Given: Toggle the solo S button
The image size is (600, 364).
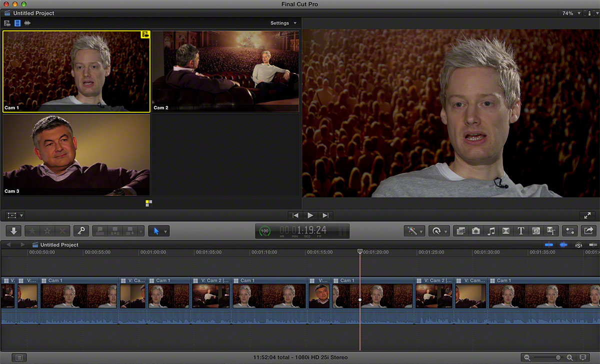Looking at the screenshot, I should [578, 245].
